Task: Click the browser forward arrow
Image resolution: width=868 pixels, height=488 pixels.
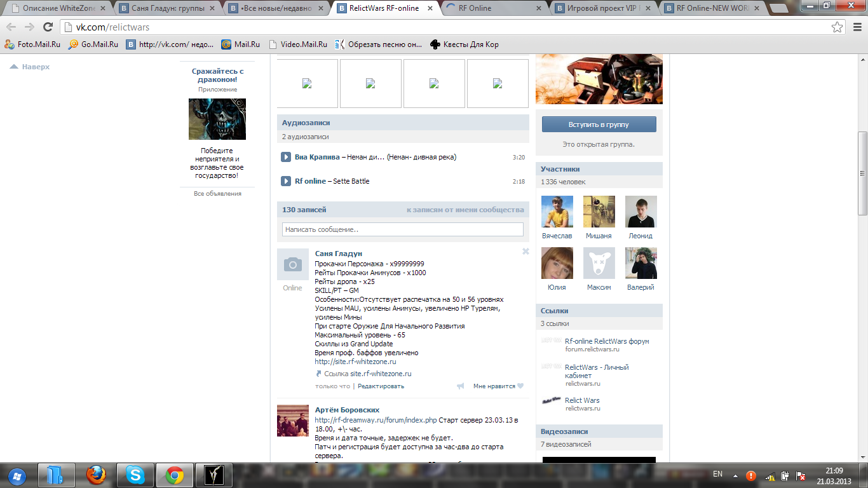Action: [29, 27]
